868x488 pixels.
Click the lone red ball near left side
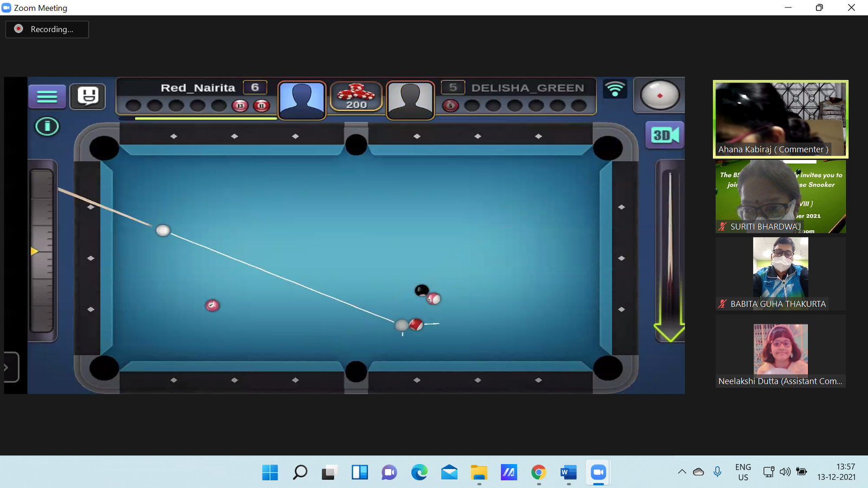212,305
